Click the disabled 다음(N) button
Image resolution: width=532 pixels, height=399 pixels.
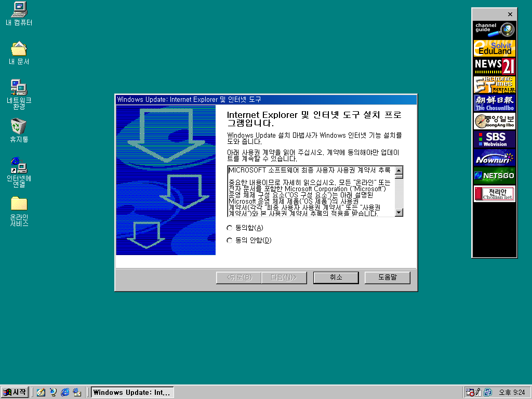[x=284, y=277]
